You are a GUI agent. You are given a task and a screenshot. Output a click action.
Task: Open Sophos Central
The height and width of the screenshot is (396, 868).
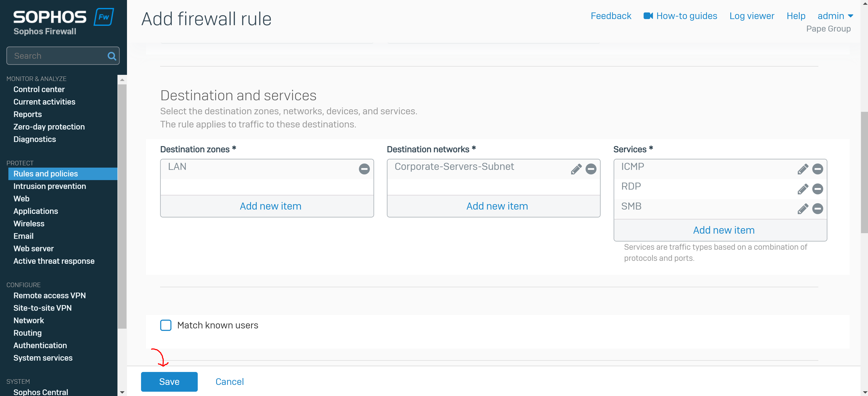point(41,392)
